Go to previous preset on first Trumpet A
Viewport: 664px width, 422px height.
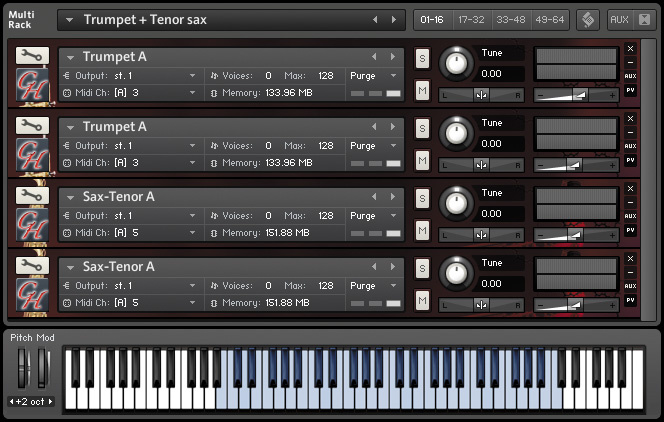click(374, 56)
